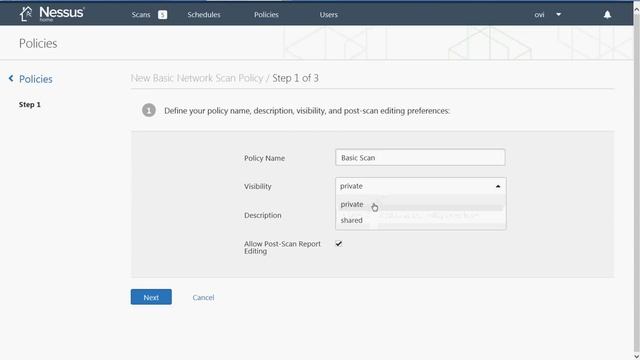This screenshot has height=360, width=640.
Task: Go back via the Policies chevron
Action: tap(11, 78)
